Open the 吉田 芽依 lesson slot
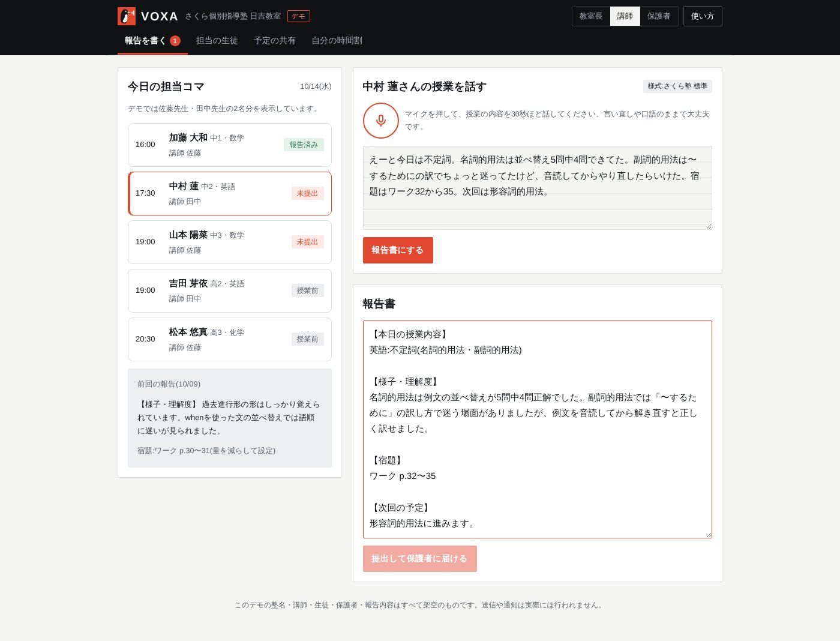840x641 pixels. (x=230, y=290)
